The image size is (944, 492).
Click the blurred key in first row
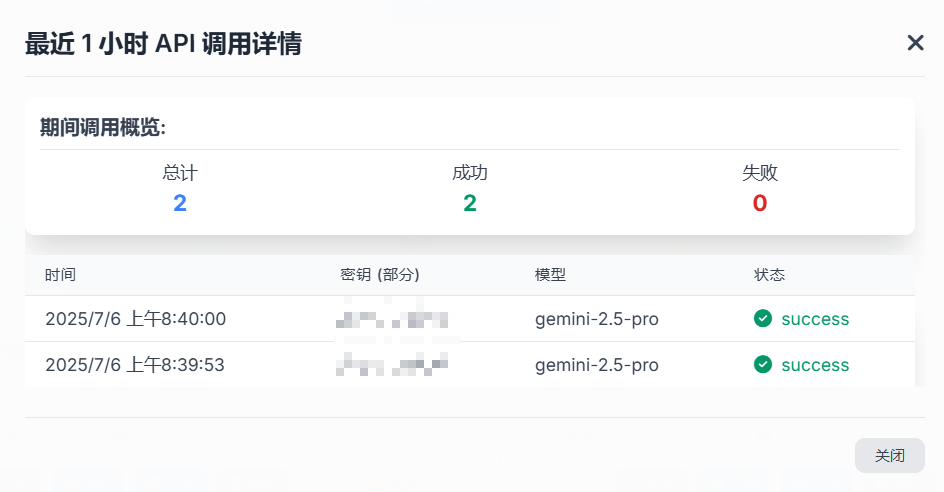[x=392, y=319]
